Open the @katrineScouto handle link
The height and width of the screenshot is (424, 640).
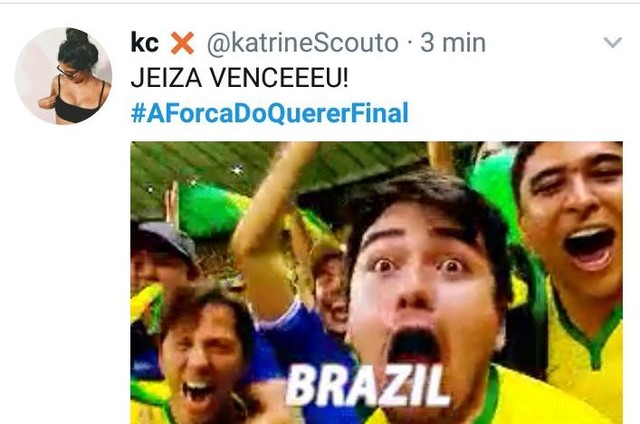pyautogui.click(x=302, y=43)
